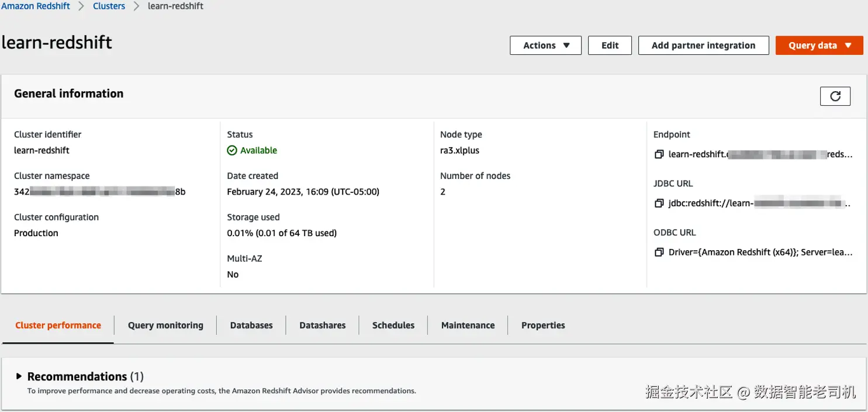Click the Driver={Amazon Redshift (x64)} ODBC text

760,252
